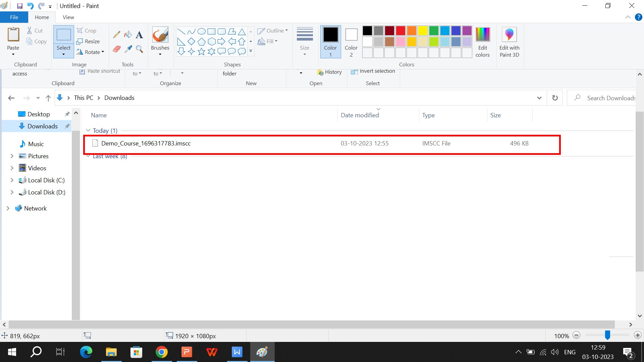
Task: Pick the Cloud callout shape
Action: [x=241, y=52]
